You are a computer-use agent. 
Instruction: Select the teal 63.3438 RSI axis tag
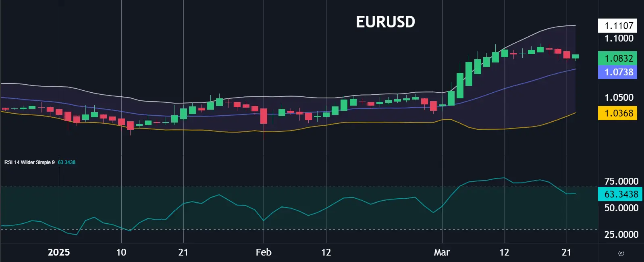click(620, 194)
